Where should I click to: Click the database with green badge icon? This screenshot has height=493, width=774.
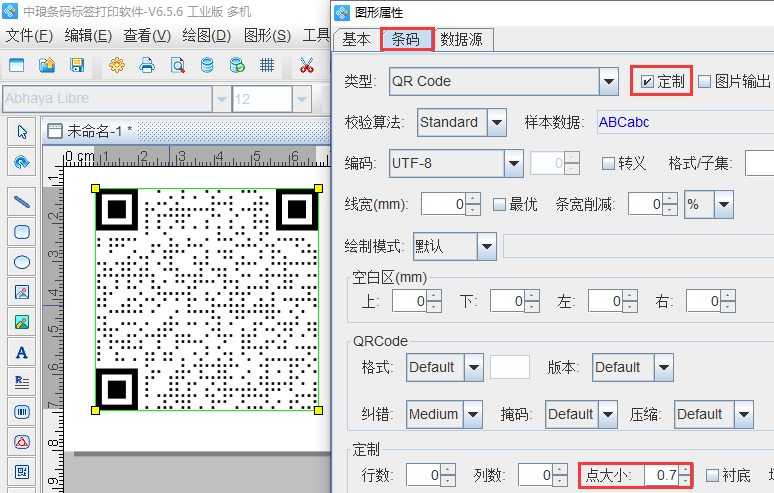pyautogui.click(x=237, y=65)
